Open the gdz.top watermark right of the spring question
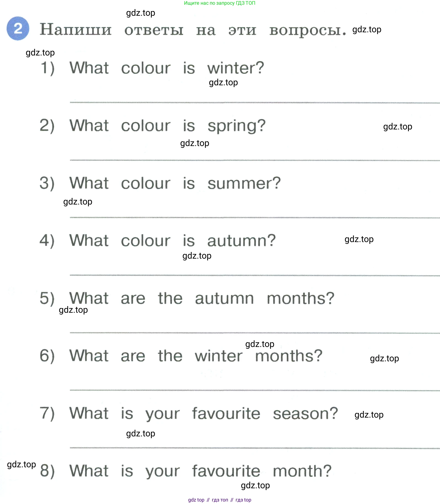Screen dimensions: 440x504 [398, 127]
